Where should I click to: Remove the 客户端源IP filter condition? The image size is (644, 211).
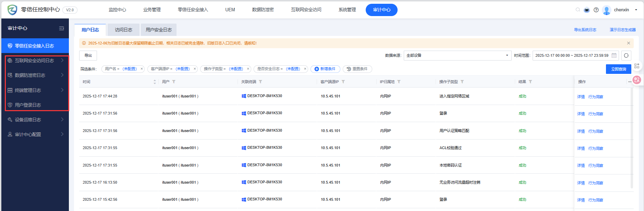pyautogui.click(x=195, y=69)
